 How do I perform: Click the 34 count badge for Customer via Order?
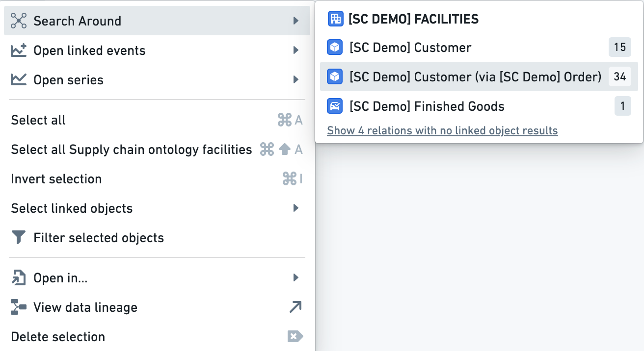coord(620,76)
